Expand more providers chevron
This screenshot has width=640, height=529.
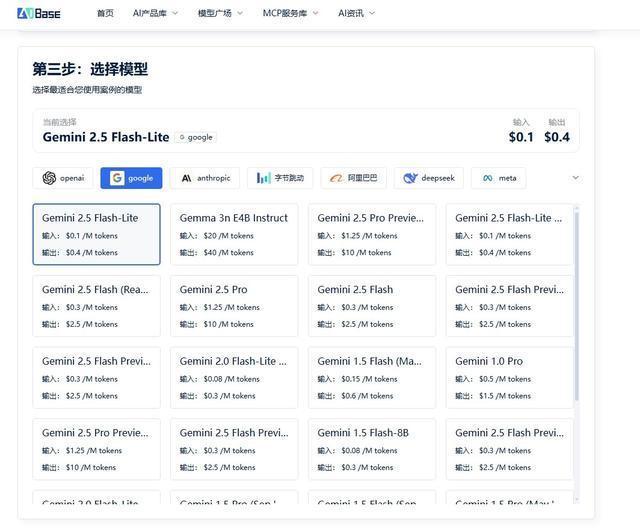click(x=576, y=178)
